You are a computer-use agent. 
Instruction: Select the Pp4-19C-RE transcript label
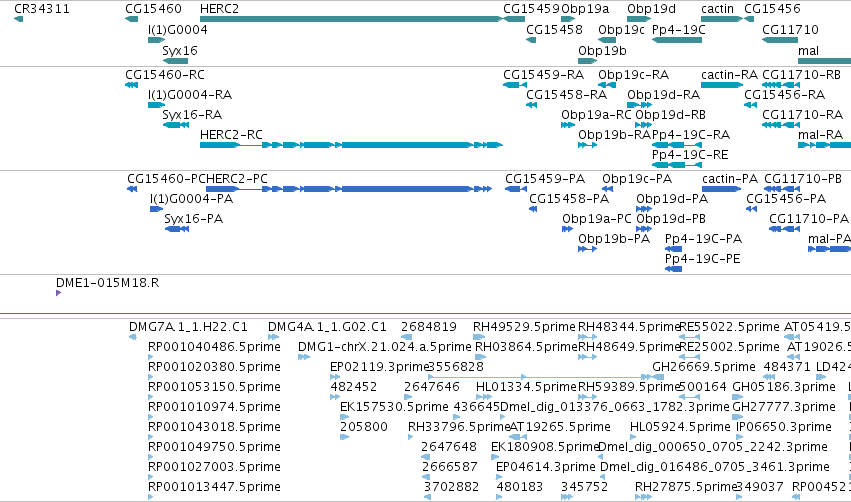690,155
